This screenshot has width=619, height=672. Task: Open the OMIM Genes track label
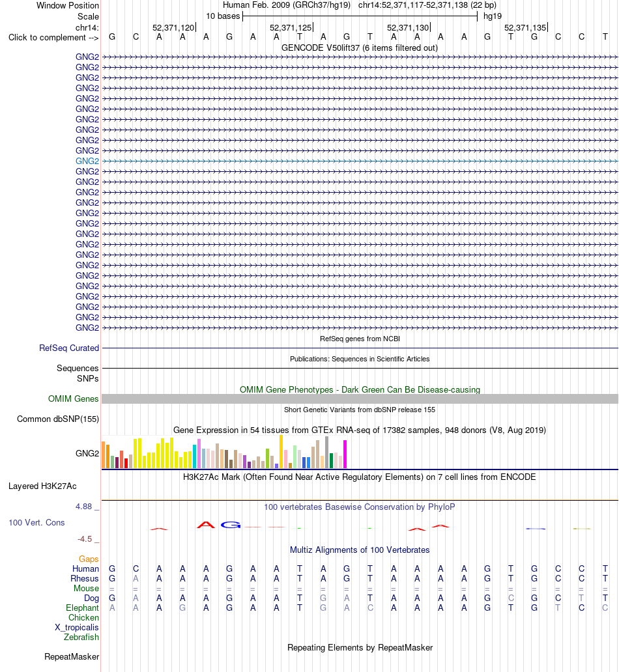(74, 399)
